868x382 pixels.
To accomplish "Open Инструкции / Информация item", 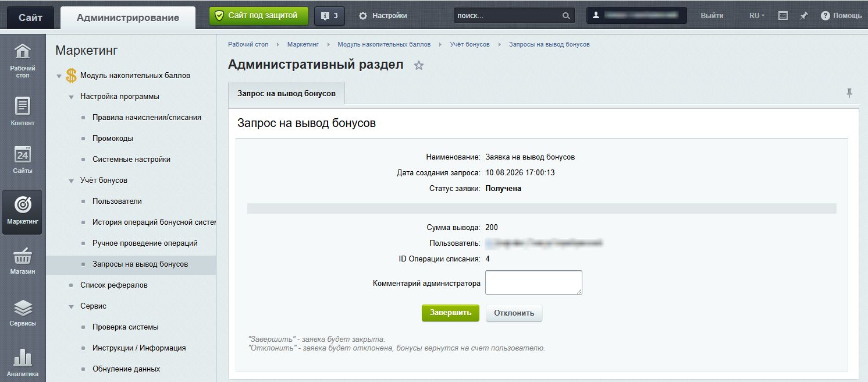I will click(x=139, y=348).
